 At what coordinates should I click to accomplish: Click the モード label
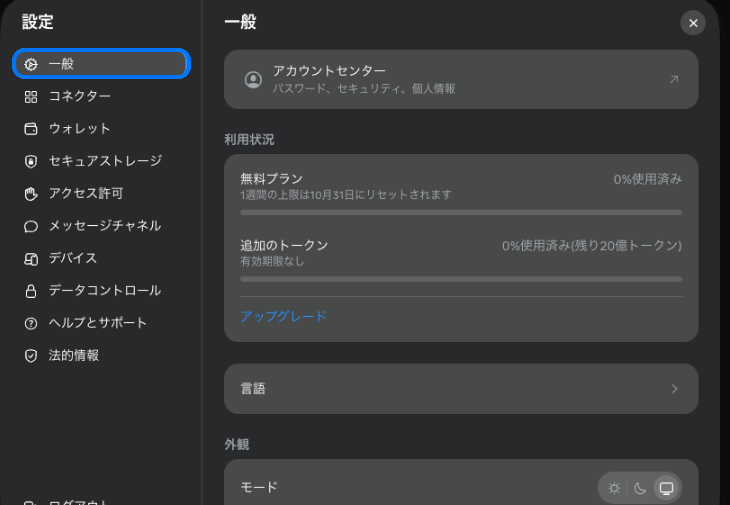(x=259, y=487)
